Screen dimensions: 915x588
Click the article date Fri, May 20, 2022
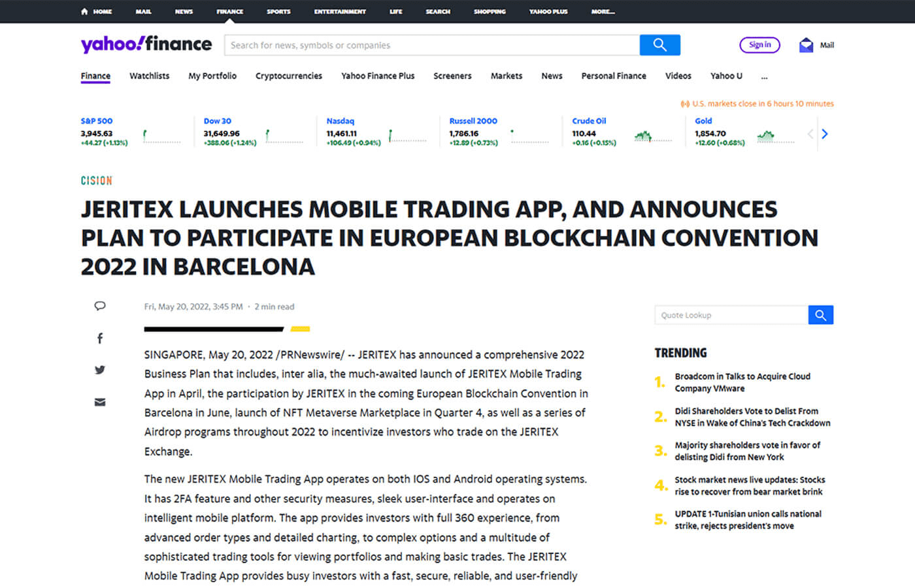click(193, 306)
